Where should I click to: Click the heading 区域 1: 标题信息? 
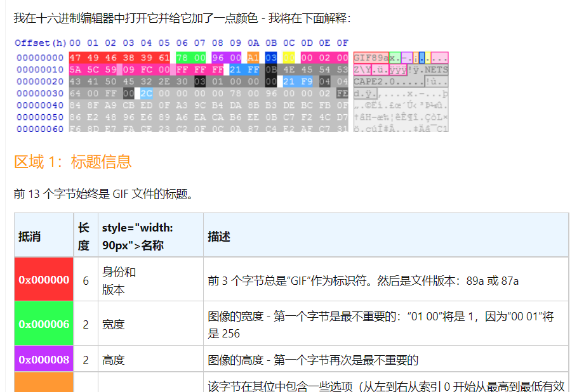(72, 162)
